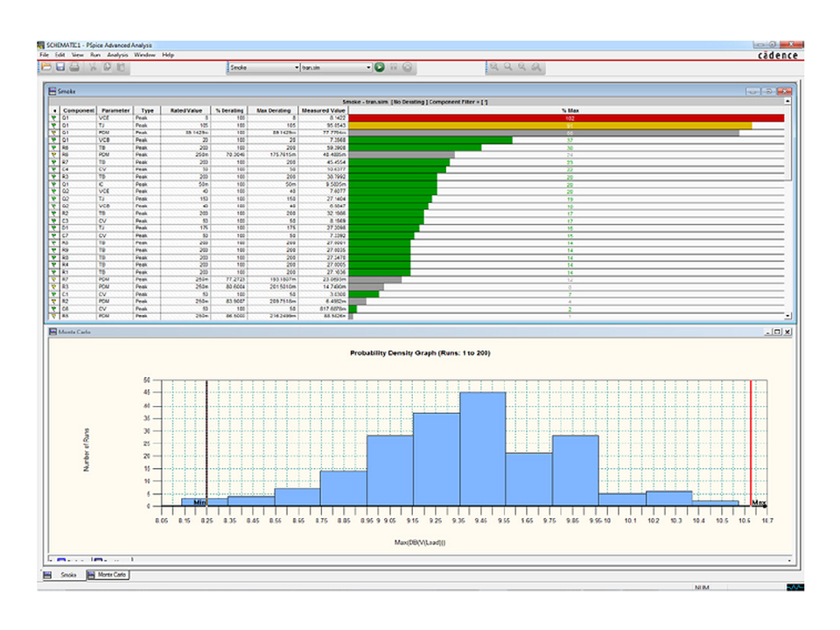Open a file with the folder icon
This screenshot has width=840, height=630.
[x=46, y=67]
